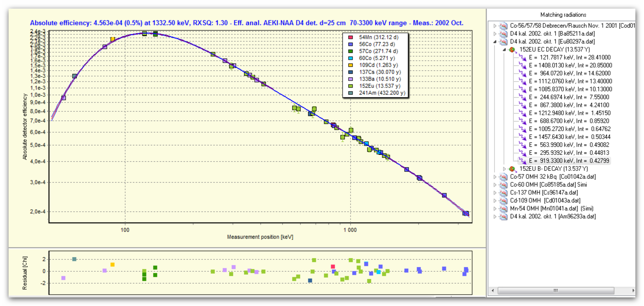Click the gamma-line icon for 1212.9480 keV
The width and height of the screenshot is (644, 306).
pyautogui.click(x=522, y=113)
